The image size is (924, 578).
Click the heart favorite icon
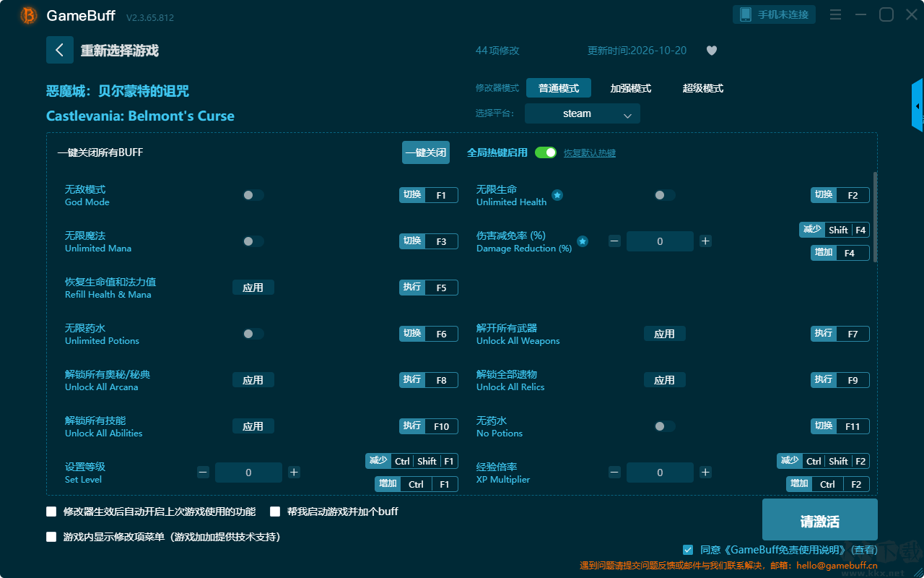712,51
